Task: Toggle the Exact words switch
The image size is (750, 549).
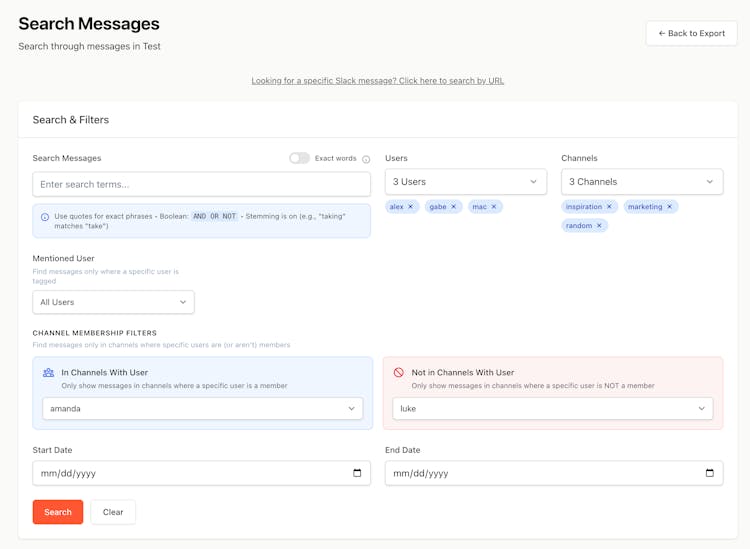Action: pyautogui.click(x=299, y=158)
